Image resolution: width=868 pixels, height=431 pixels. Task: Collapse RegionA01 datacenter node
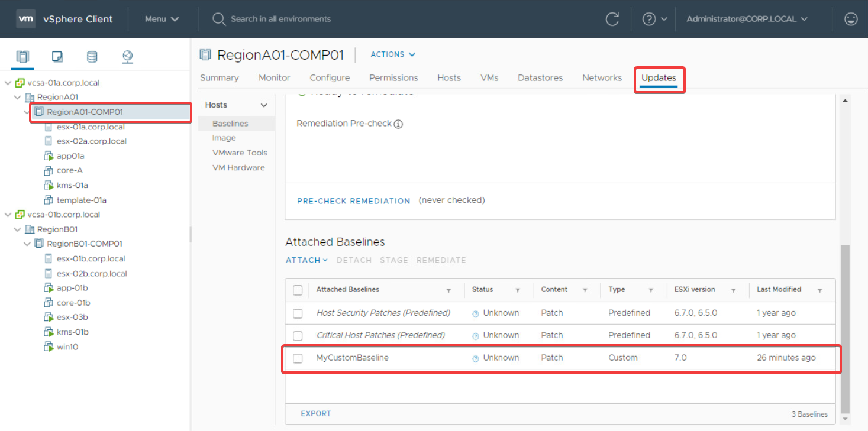click(x=18, y=97)
